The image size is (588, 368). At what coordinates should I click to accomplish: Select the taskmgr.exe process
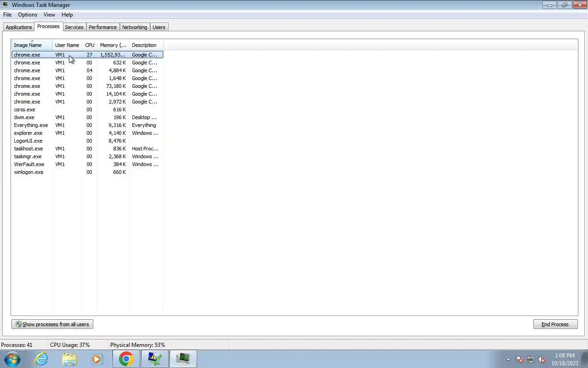point(87,156)
